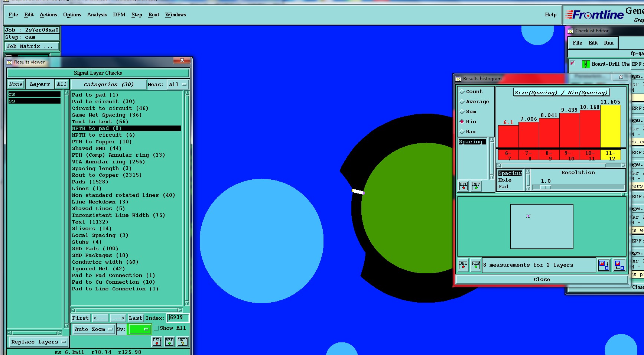Click Results viewer title bar icon
The width and height of the screenshot is (644, 355).
[x=9, y=62]
